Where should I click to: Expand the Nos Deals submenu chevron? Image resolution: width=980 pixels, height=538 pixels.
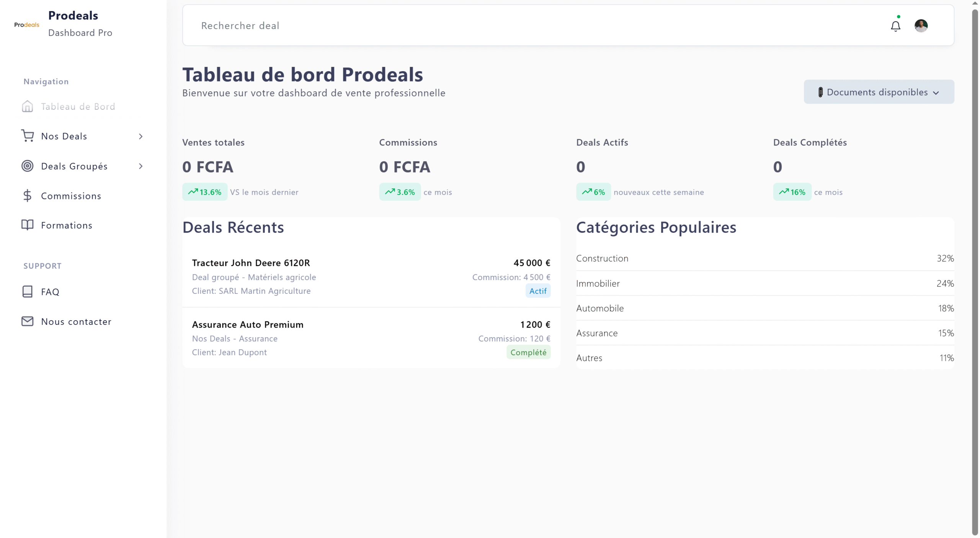pos(140,136)
